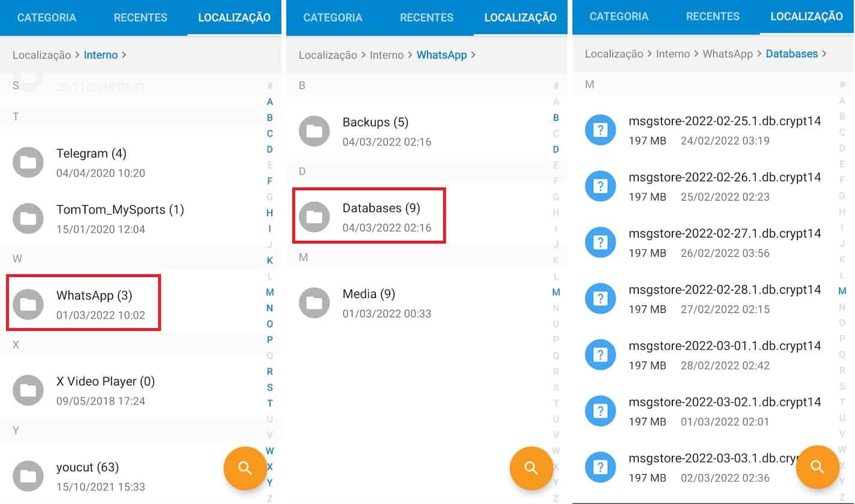Switch to RECENTES tab in middle panel

pyautogui.click(x=427, y=17)
